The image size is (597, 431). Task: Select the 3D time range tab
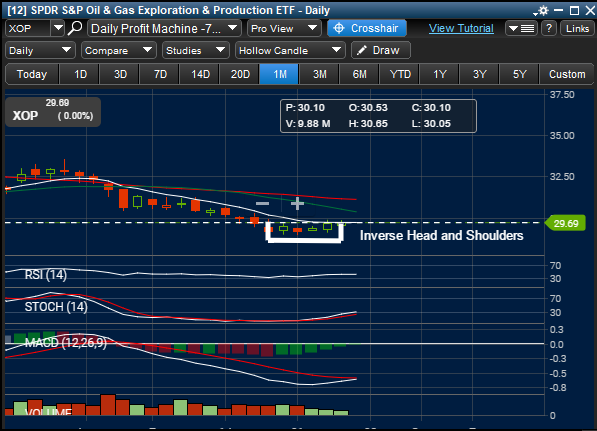coord(120,74)
